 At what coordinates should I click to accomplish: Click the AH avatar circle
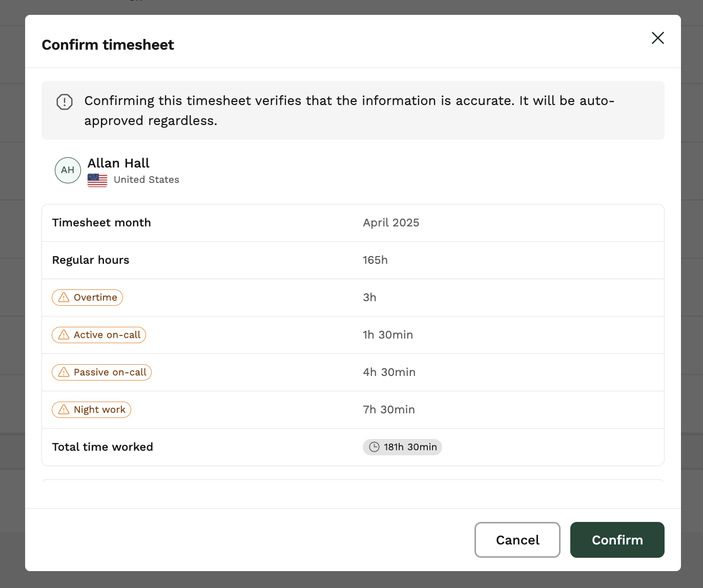(68, 170)
